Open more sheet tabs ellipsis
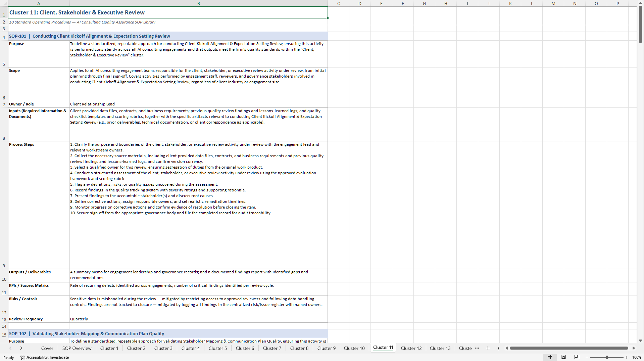Viewport: 644px width, 361px height. tap(477, 348)
